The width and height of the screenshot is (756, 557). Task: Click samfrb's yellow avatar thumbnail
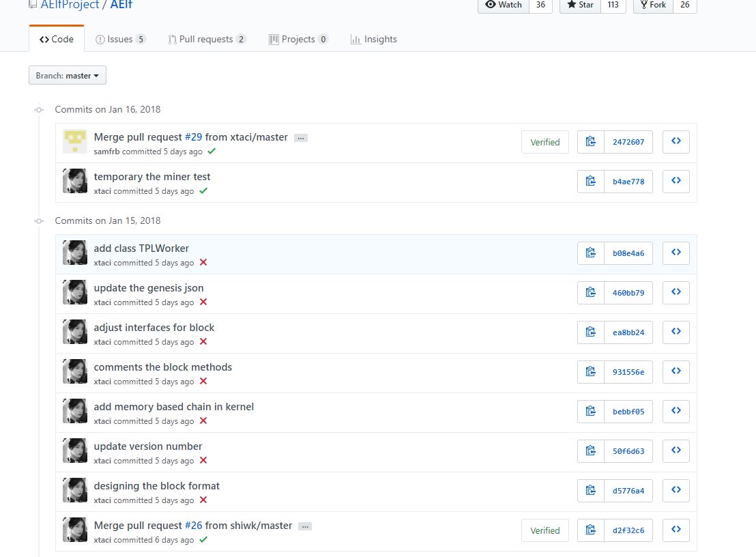[75, 141]
